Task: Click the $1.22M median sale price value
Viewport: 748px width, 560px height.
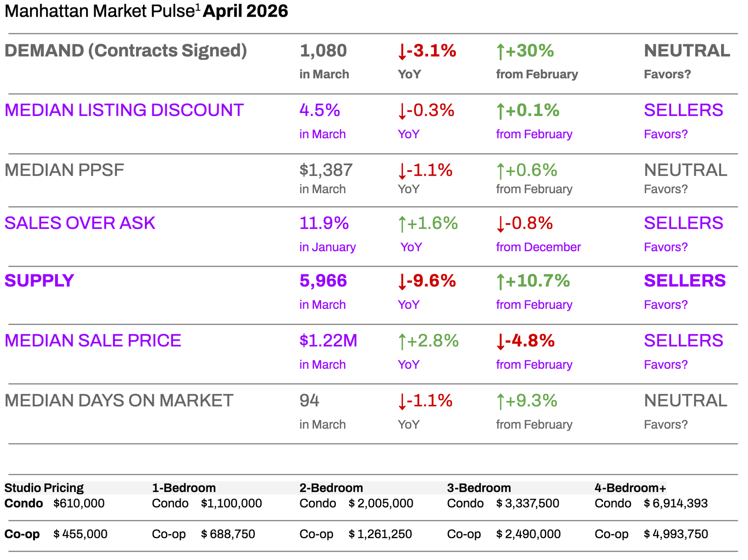Action: point(328,341)
